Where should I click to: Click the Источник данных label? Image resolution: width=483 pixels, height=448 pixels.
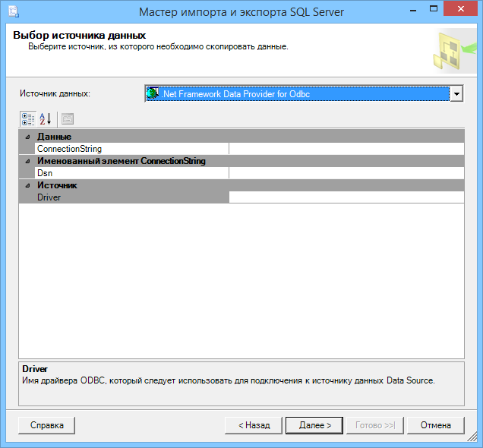[55, 93]
